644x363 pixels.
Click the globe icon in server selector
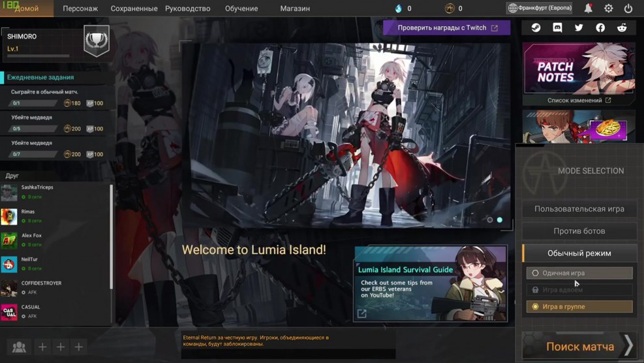pos(513,8)
